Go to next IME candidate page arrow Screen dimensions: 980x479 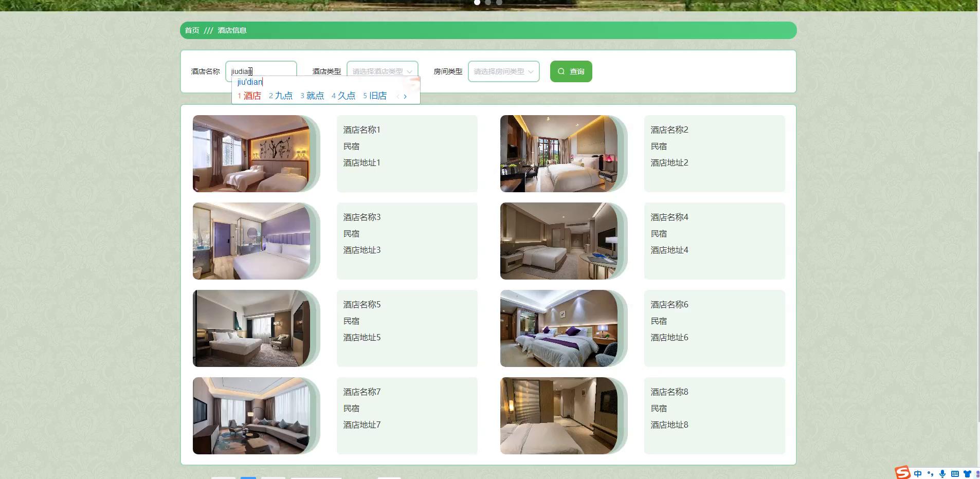pos(405,96)
